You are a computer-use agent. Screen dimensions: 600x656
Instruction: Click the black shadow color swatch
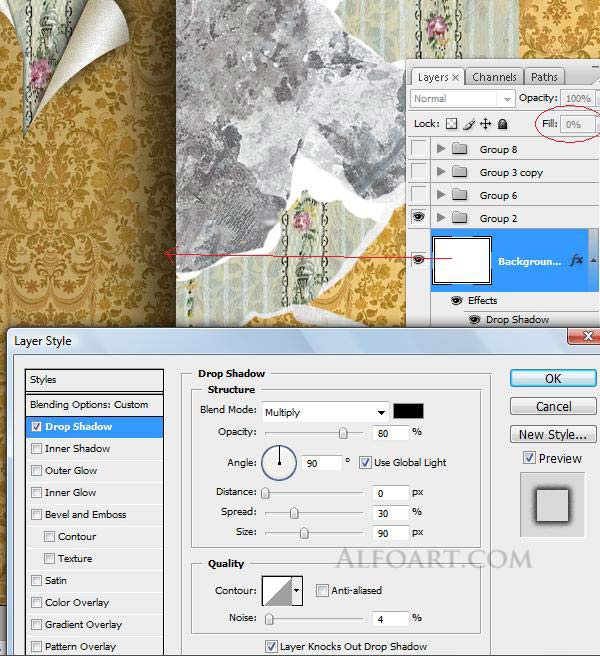[x=408, y=411]
